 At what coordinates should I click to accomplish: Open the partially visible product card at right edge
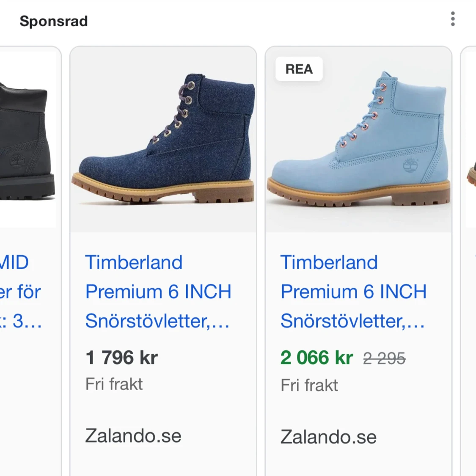468,261
